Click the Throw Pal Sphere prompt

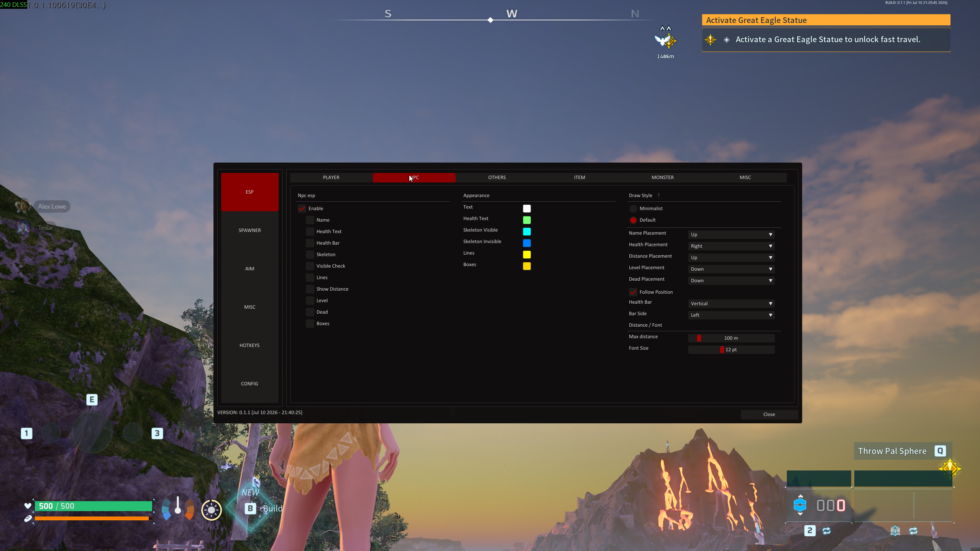coord(903,451)
